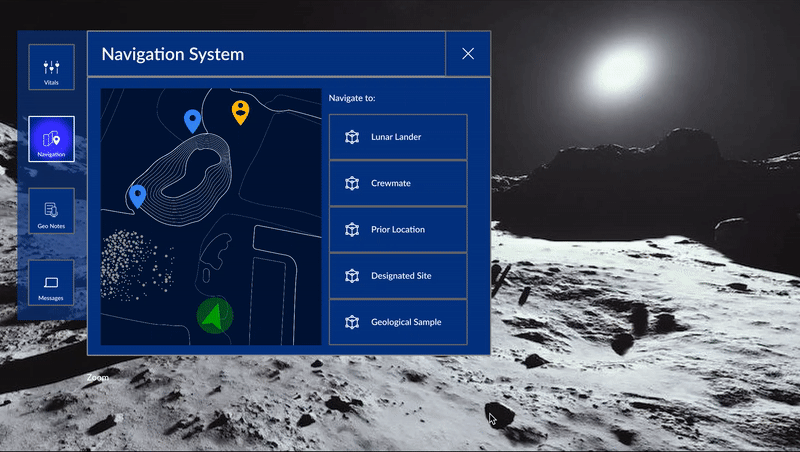Click the upper blue location pin
Image resolution: width=800 pixels, height=452 pixels.
[192, 121]
